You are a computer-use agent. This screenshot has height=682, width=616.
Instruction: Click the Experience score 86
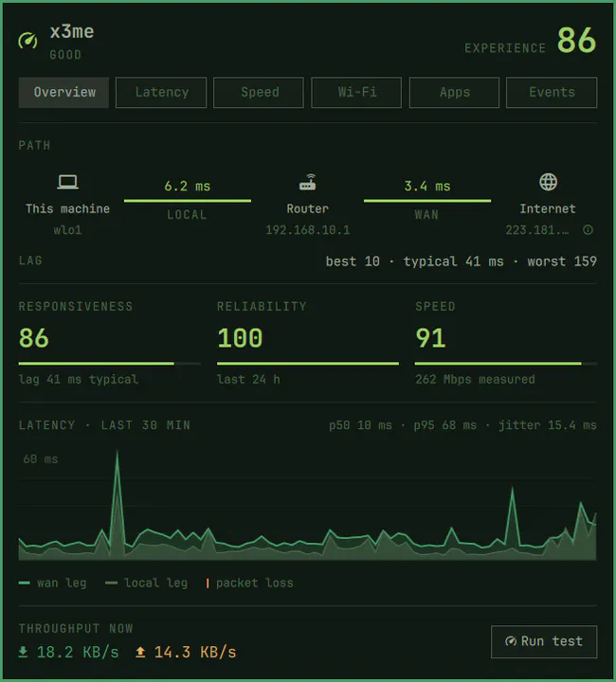576,41
